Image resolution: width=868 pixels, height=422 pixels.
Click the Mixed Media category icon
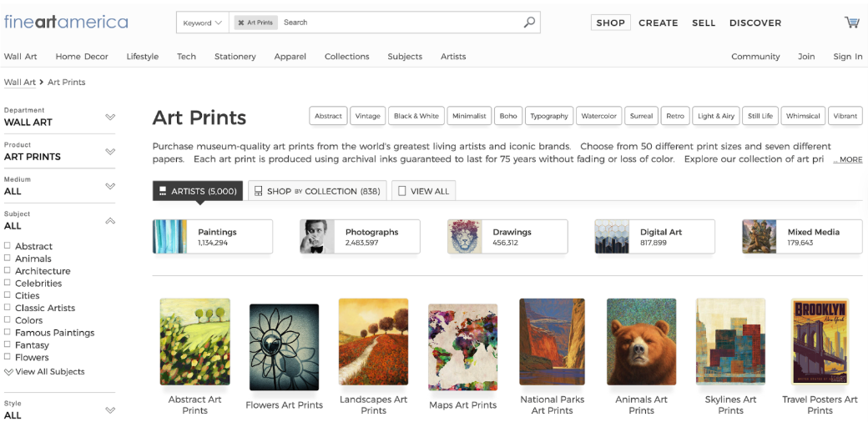coord(759,237)
